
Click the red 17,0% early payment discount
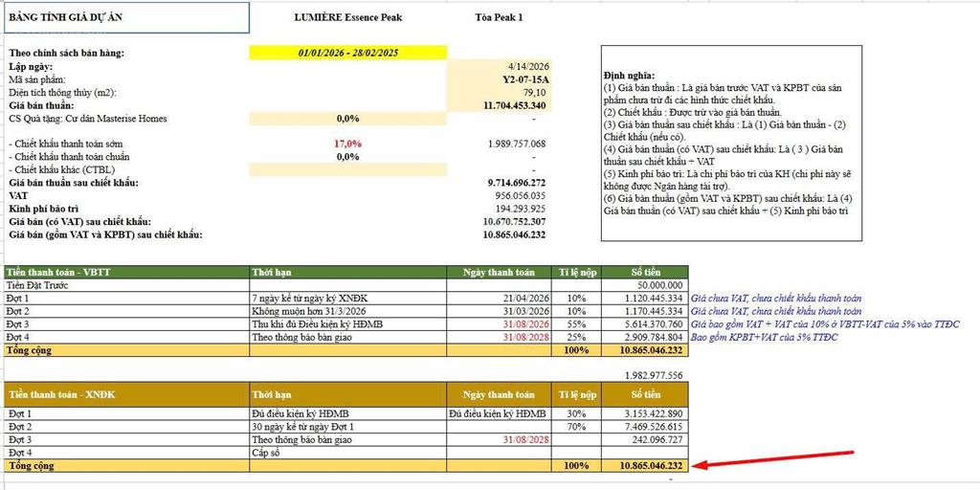point(347,144)
